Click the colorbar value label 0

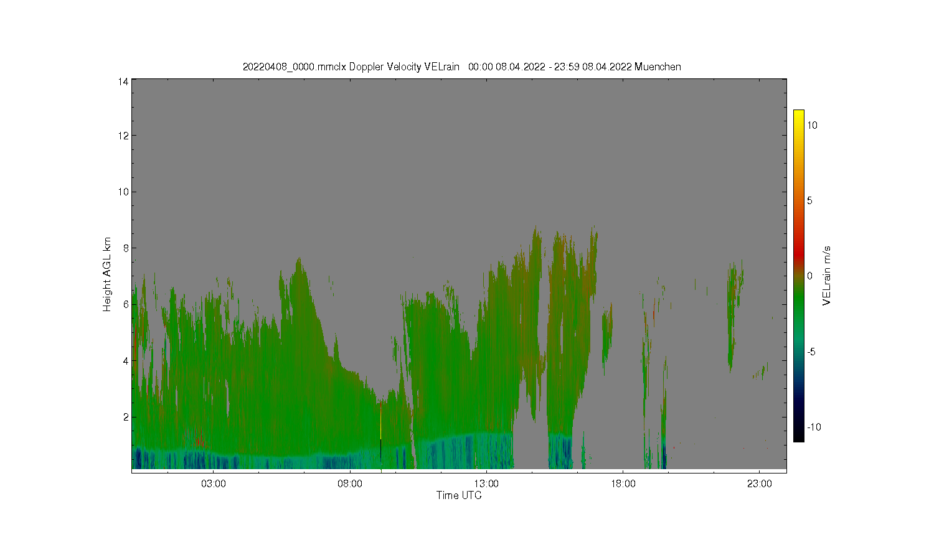click(809, 276)
